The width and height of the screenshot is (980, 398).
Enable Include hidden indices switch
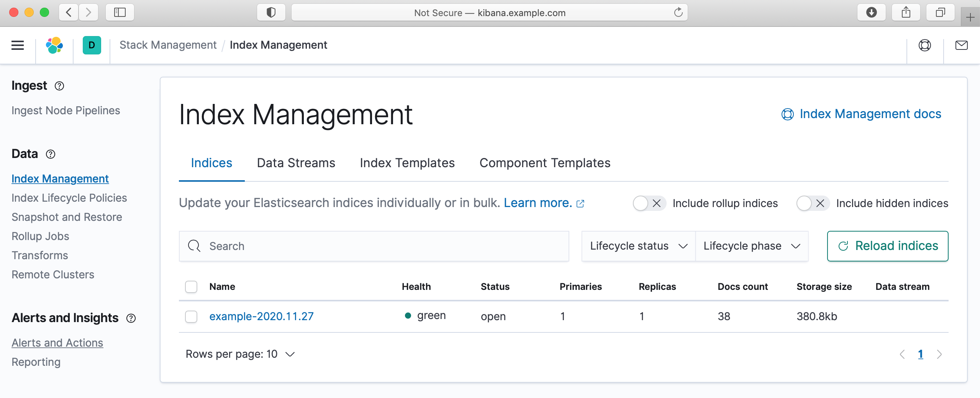813,203
